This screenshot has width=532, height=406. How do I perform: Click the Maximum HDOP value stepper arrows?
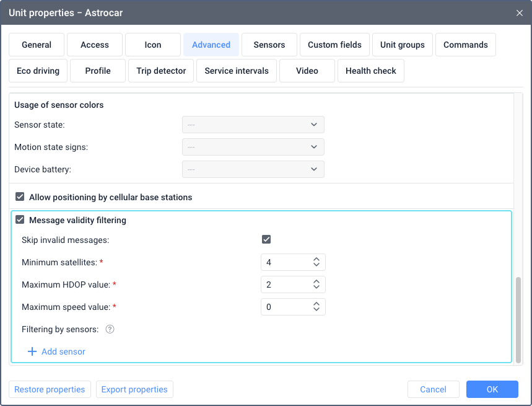316,285
